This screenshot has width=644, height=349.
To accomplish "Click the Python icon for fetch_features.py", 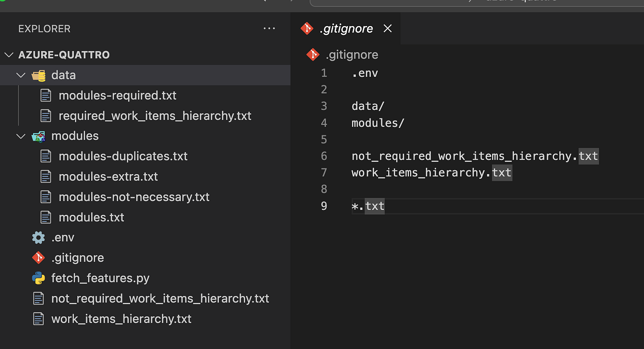I will point(39,278).
